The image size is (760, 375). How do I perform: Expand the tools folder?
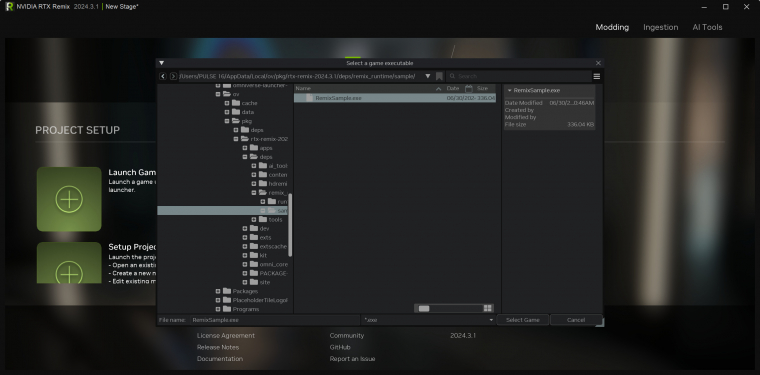click(x=254, y=219)
